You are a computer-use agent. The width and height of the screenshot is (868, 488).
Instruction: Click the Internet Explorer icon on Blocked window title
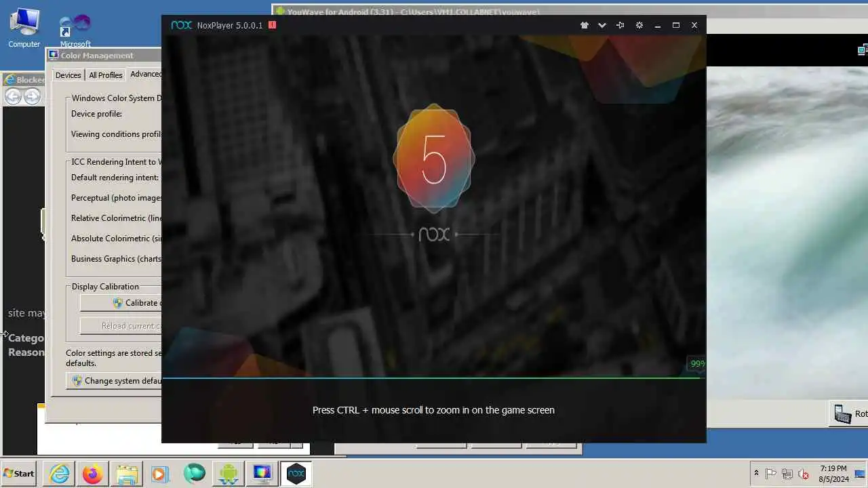(x=9, y=80)
